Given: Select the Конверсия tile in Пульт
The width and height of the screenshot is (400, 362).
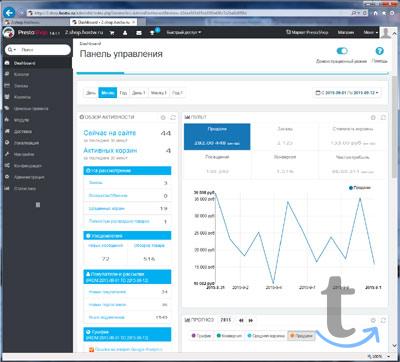Looking at the screenshot, I should pos(285,164).
